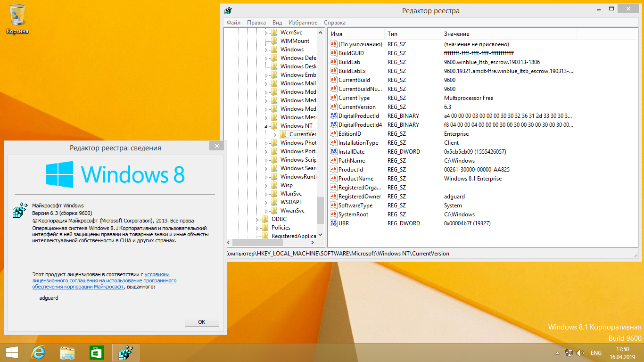Select the ProductId value name
This screenshot has width=644, height=362.
(x=351, y=170)
